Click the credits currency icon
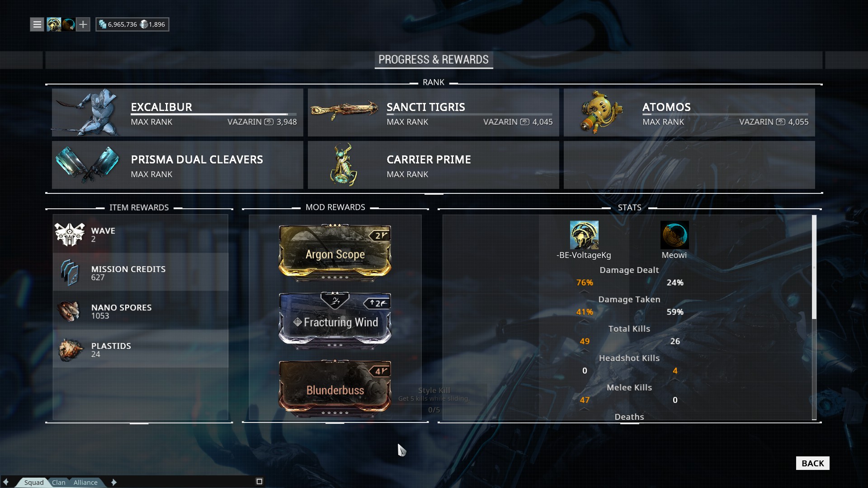868x488 pixels. coord(103,24)
